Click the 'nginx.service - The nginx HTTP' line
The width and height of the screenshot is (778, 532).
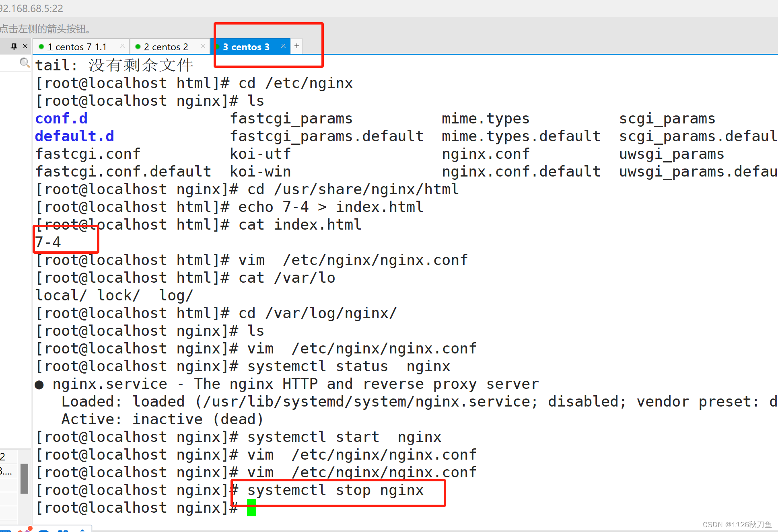coord(286,384)
